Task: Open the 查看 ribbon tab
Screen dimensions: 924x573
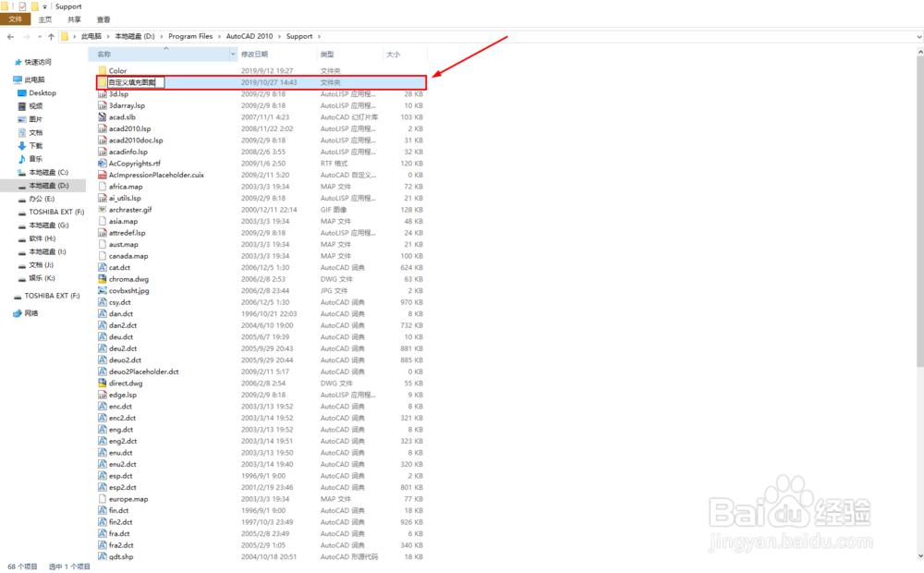Action: [x=103, y=19]
